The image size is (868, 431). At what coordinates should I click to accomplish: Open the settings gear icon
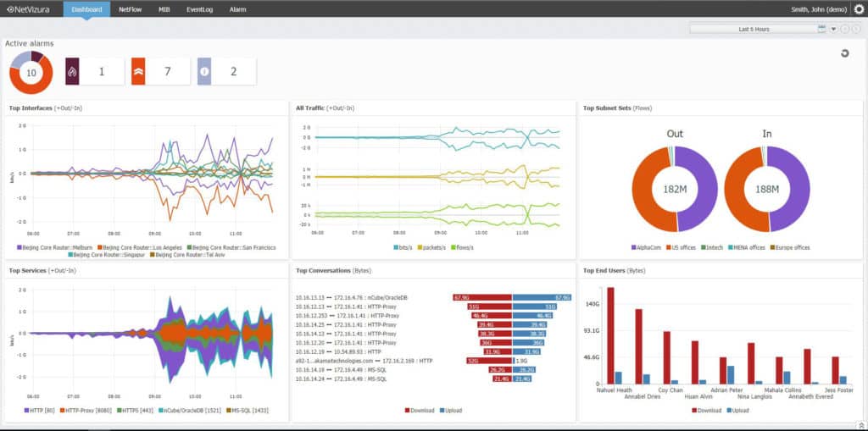coord(859,8)
